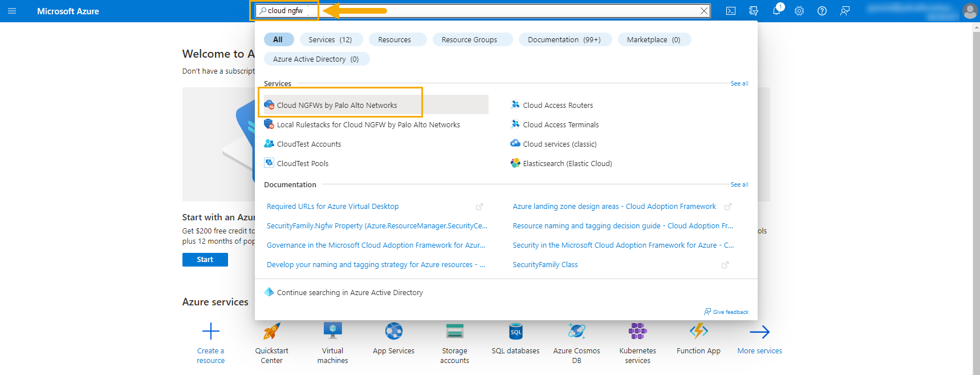
Task: Click the Azure Cosmos DB icon
Action: [576, 332]
